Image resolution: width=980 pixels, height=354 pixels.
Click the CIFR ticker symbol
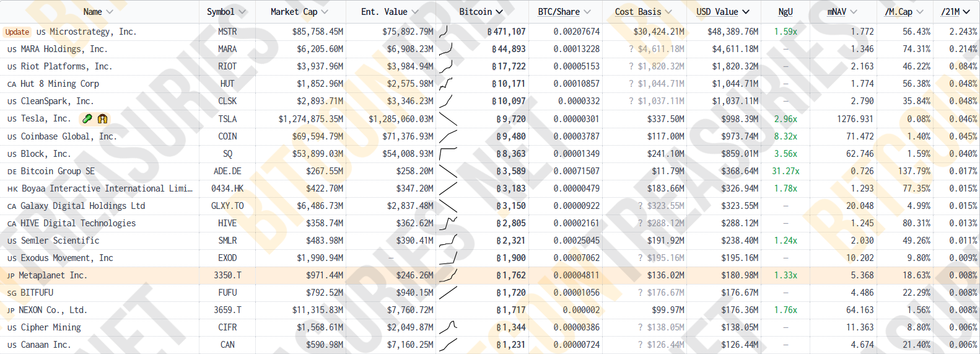pyautogui.click(x=227, y=327)
